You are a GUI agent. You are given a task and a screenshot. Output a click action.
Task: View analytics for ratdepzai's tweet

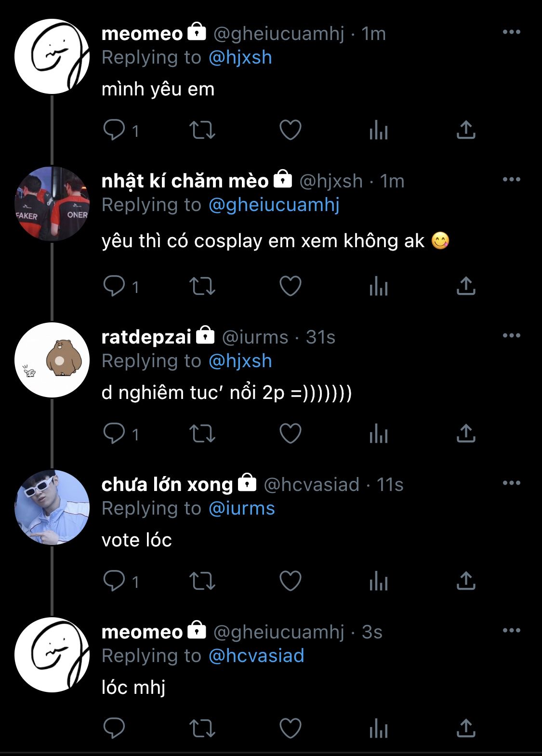pyautogui.click(x=379, y=434)
